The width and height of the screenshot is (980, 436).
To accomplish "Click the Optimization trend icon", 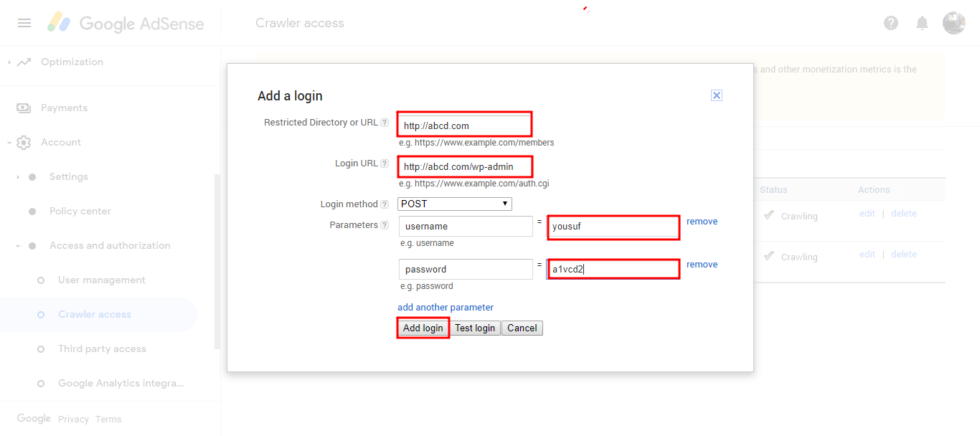I will tap(24, 62).
